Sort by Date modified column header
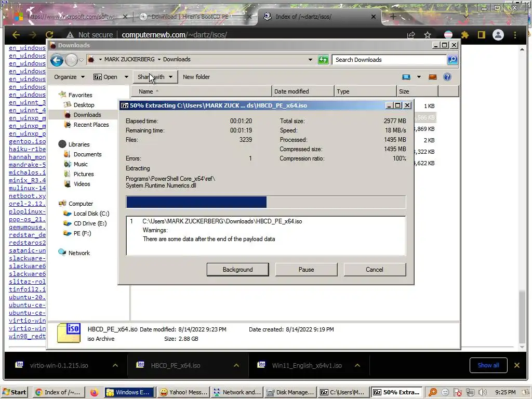This screenshot has width=532, height=399. [x=303, y=91]
